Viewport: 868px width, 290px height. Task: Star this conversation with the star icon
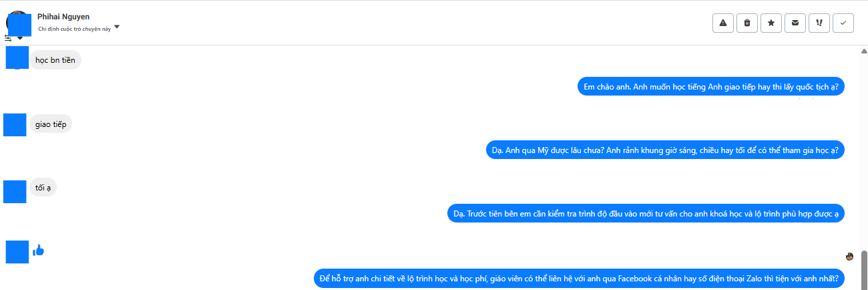click(x=771, y=23)
